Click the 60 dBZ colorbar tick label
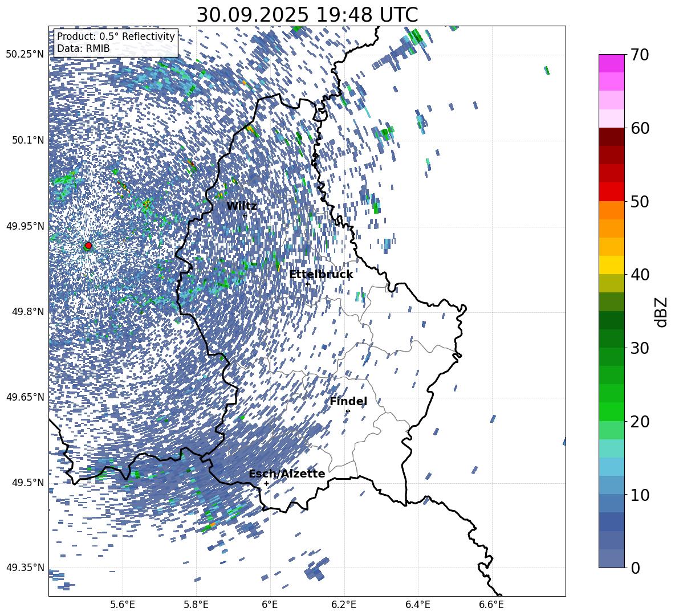Viewport: 675px width, 616px height. [x=640, y=128]
